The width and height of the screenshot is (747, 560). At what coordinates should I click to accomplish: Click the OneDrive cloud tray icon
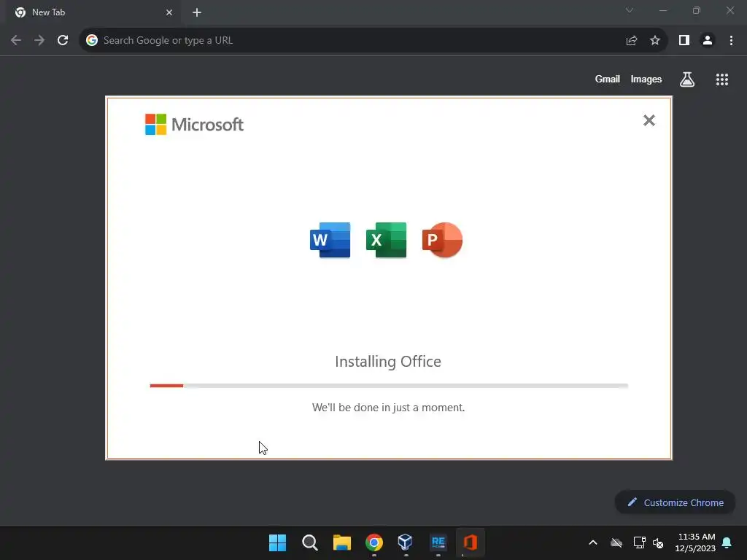pyautogui.click(x=616, y=542)
